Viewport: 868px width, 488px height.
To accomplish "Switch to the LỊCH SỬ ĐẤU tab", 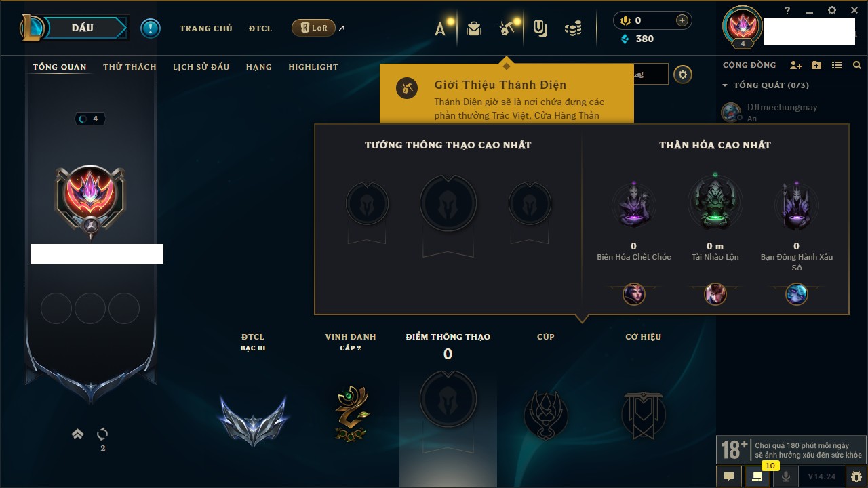I will click(x=201, y=67).
